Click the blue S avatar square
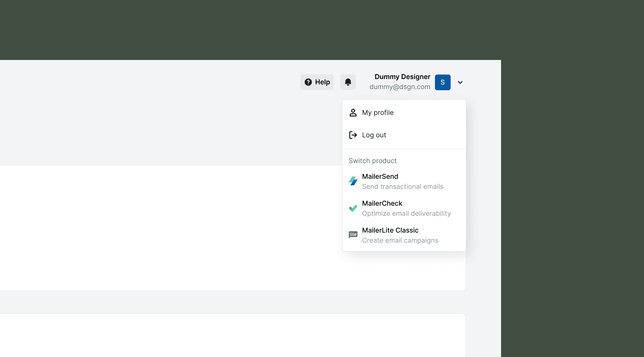The height and width of the screenshot is (357, 644). click(x=443, y=82)
